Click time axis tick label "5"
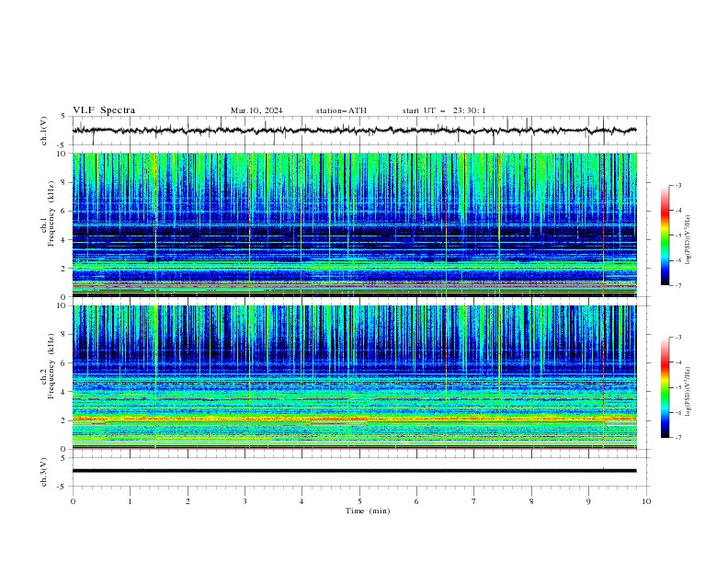Viewport: 728px width, 563px height. (359, 501)
